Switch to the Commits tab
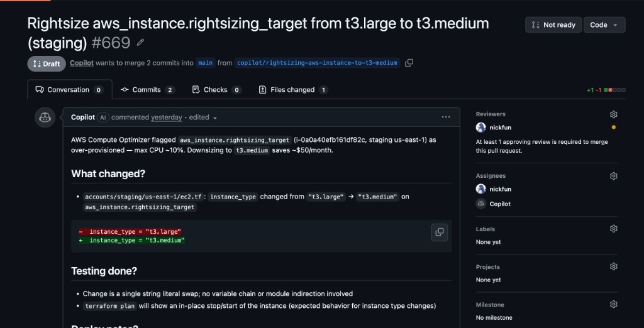This screenshot has width=644, height=328. pos(148,89)
